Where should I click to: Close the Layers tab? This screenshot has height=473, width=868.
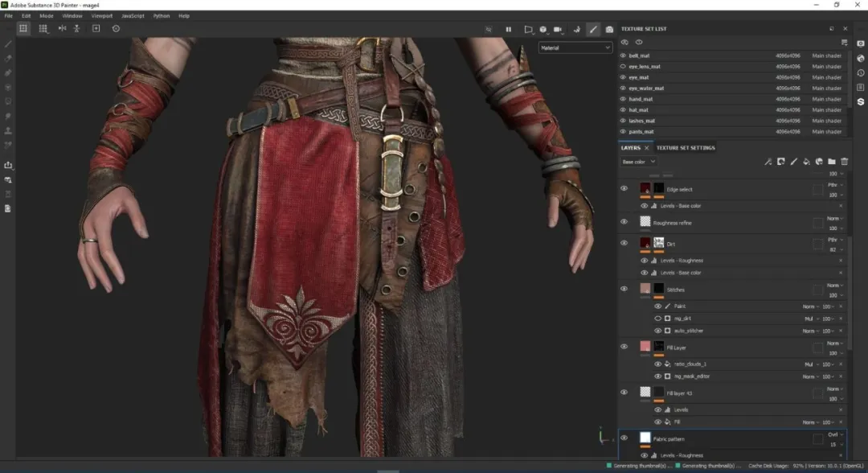pos(646,148)
